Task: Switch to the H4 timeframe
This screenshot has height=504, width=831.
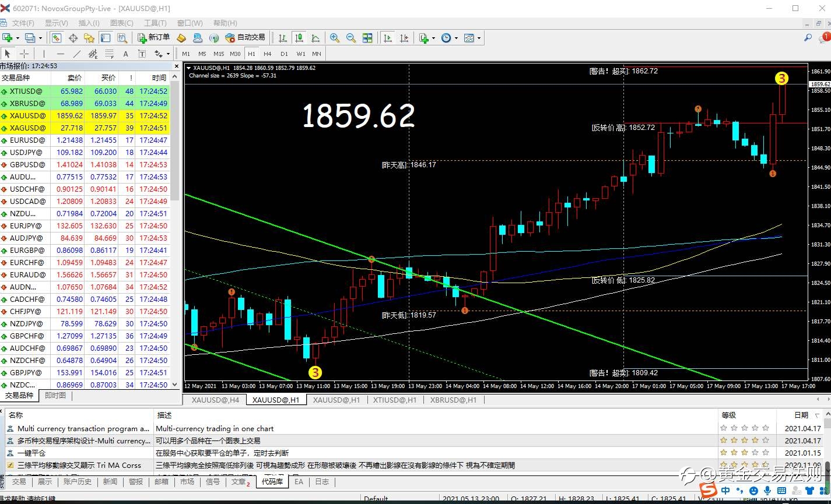Action: (x=267, y=54)
